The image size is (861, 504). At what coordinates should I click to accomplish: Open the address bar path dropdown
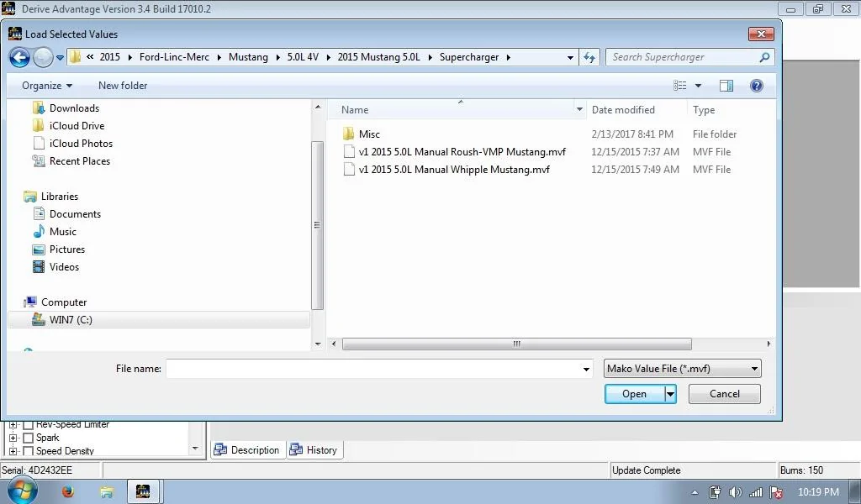(x=570, y=58)
